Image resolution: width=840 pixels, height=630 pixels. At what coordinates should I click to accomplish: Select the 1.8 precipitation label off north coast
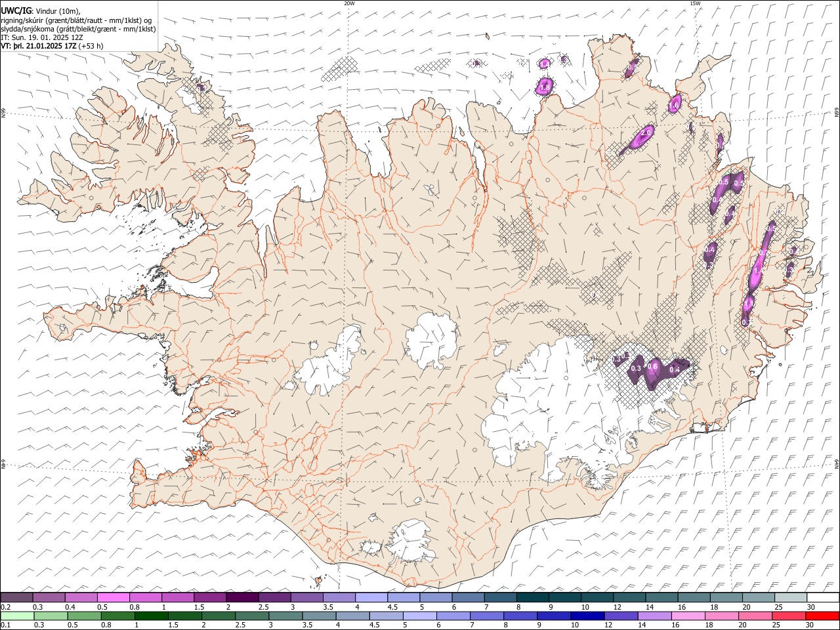[x=544, y=88]
